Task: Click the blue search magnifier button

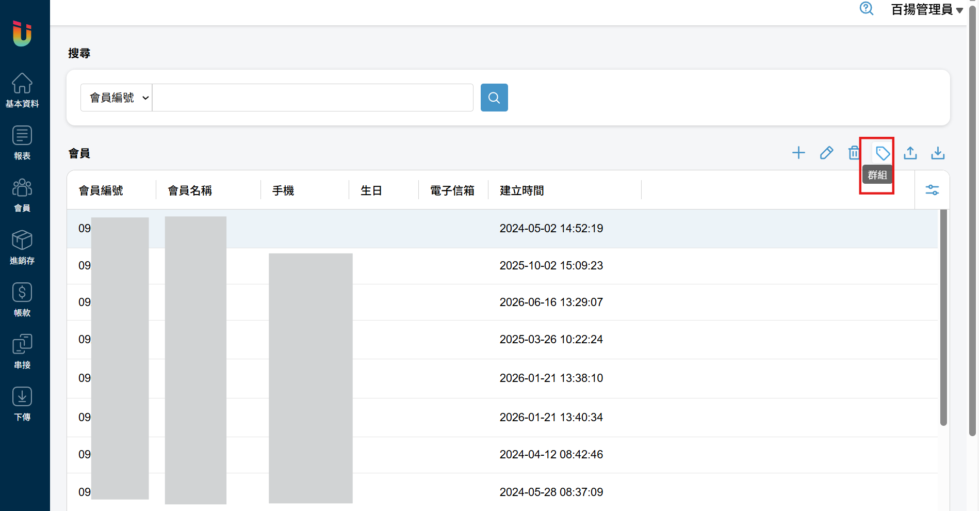Action: coord(494,98)
